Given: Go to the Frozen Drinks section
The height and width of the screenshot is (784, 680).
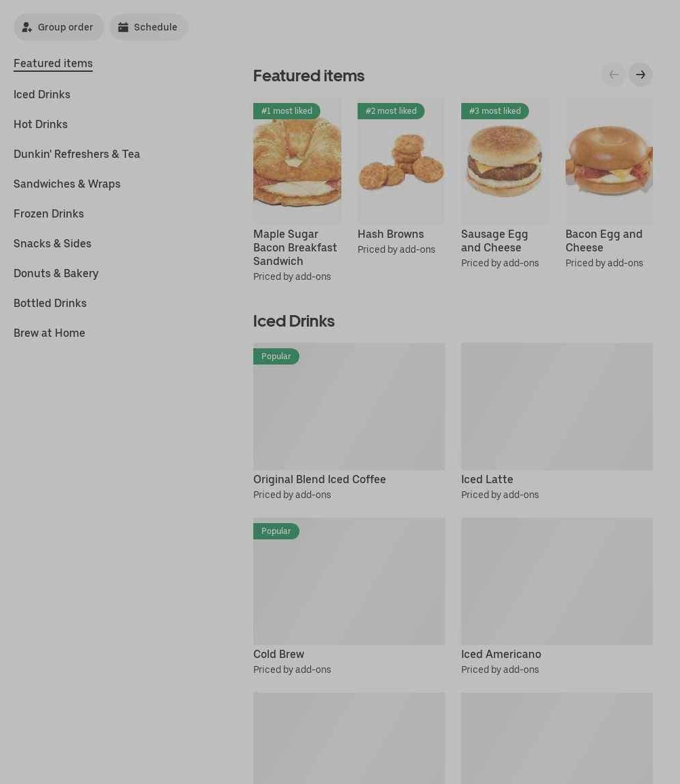Looking at the screenshot, I should pyautogui.click(x=49, y=213).
